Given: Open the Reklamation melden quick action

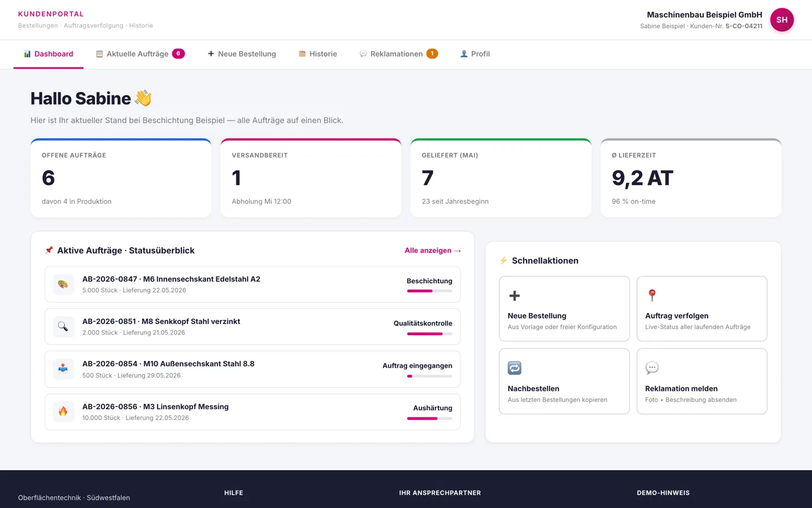Looking at the screenshot, I should click(x=702, y=381).
